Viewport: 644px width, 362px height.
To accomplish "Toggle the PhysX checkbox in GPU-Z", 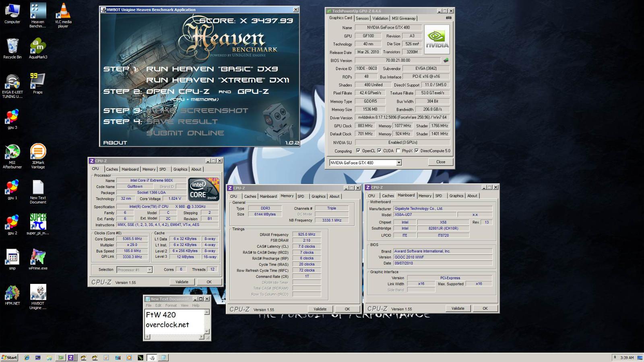I will click(x=398, y=151).
